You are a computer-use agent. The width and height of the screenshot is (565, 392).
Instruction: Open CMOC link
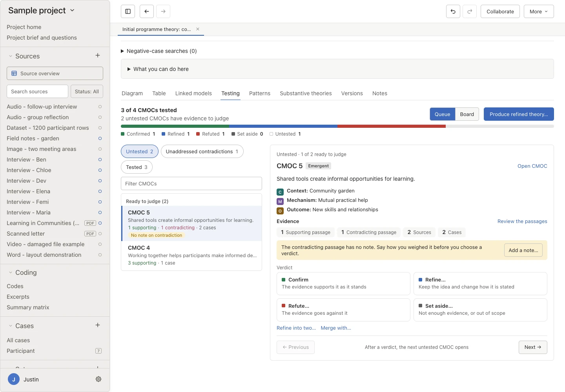(x=532, y=166)
